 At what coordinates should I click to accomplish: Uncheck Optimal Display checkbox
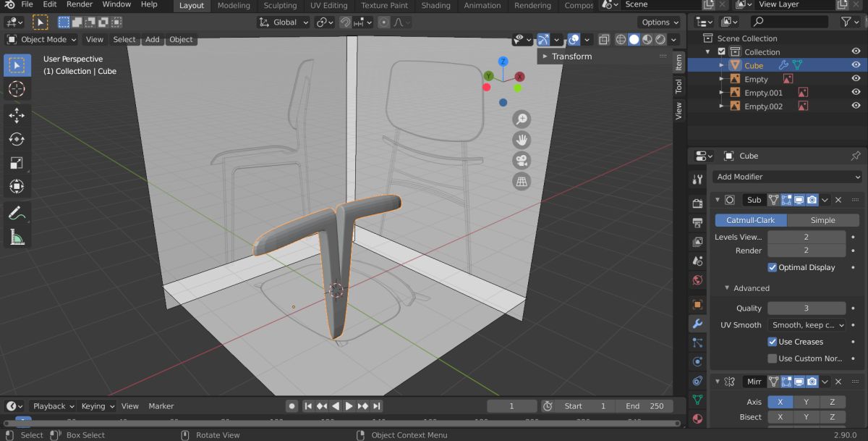[773, 267]
